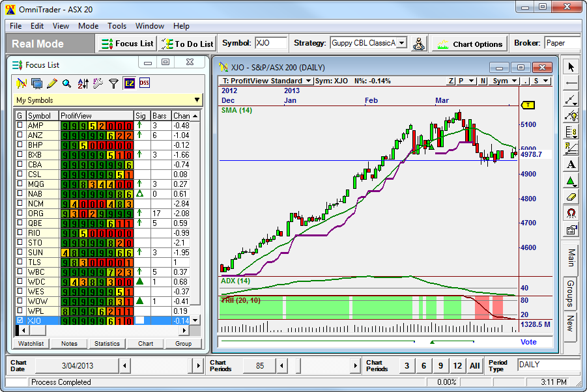Set chart periods to 12 months
The height and width of the screenshot is (392, 587).
[457, 365]
